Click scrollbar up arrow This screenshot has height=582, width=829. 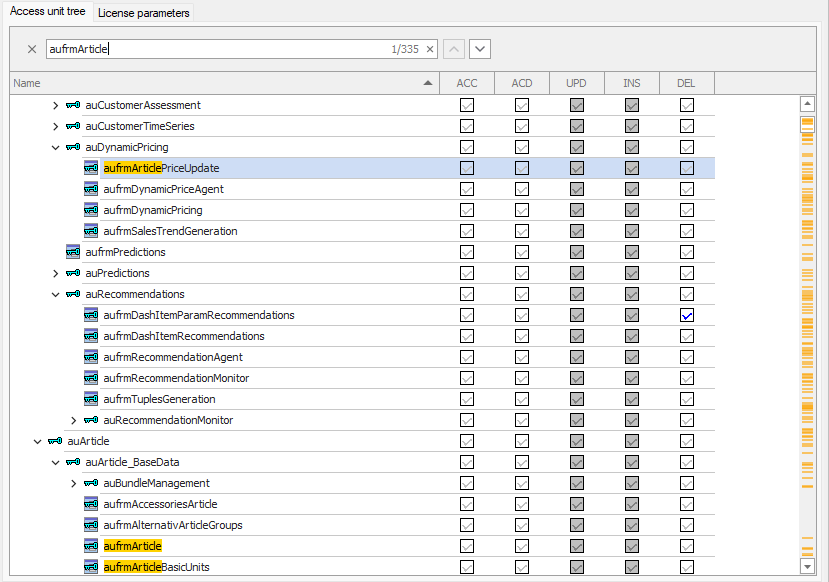[807, 104]
